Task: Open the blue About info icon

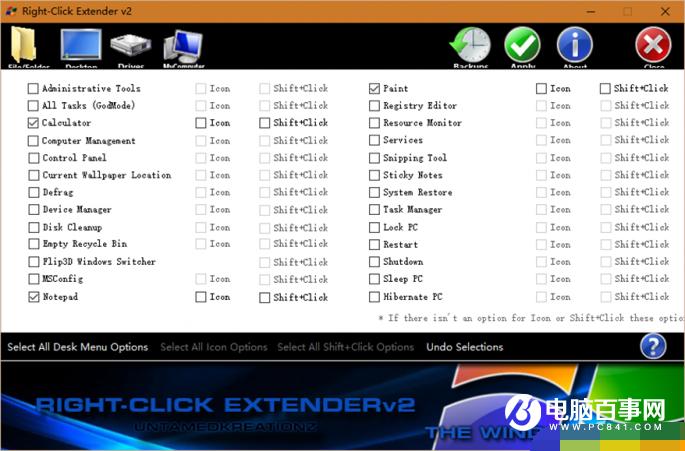Action: 575,45
